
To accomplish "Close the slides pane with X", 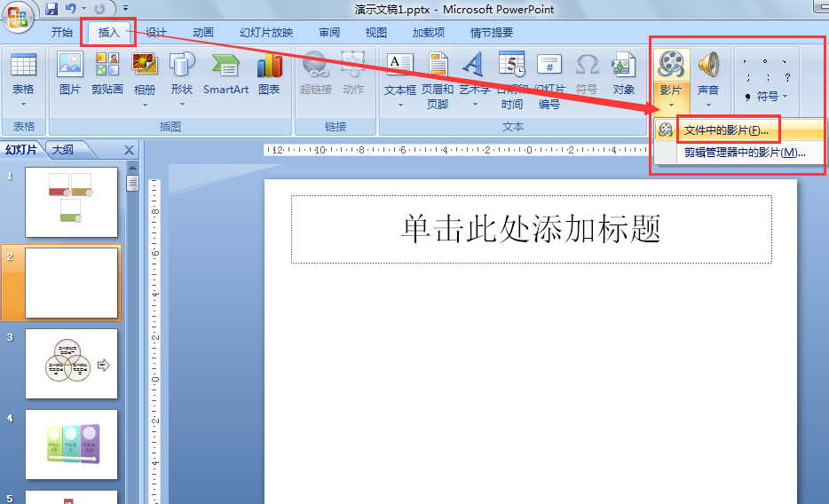I will 129,150.
